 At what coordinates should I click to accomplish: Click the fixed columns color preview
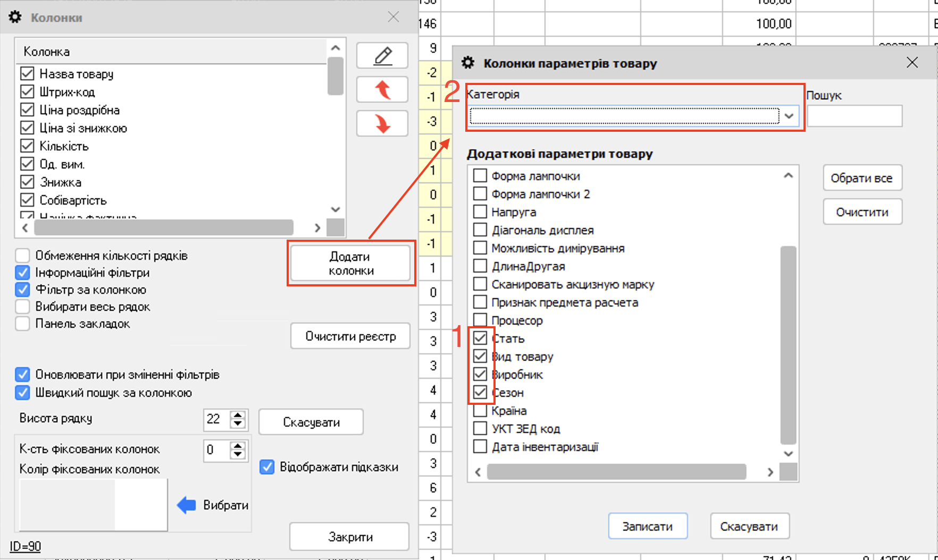[x=93, y=505]
